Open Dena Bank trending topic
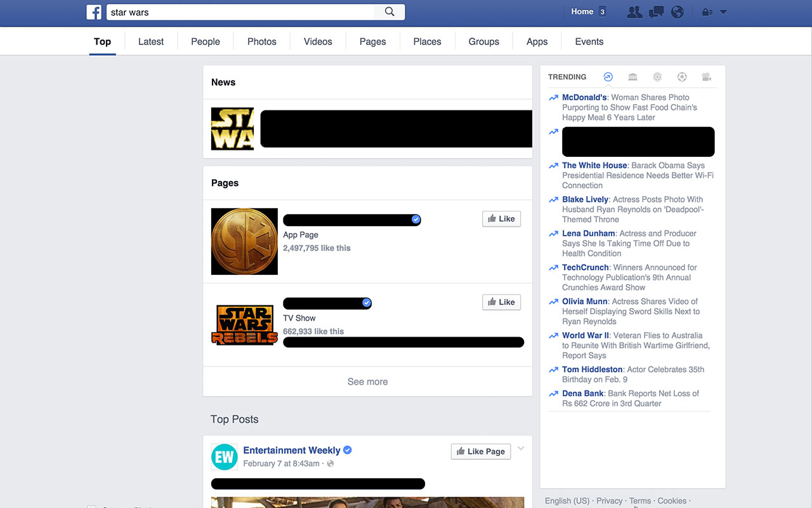 click(x=582, y=393)
